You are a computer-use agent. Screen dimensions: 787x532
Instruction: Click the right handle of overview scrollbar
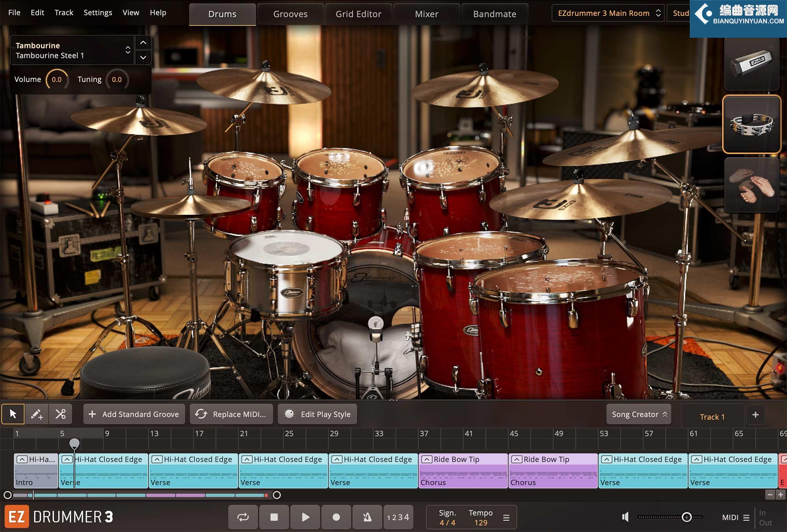pyautogui.click(x=277, y=495)
